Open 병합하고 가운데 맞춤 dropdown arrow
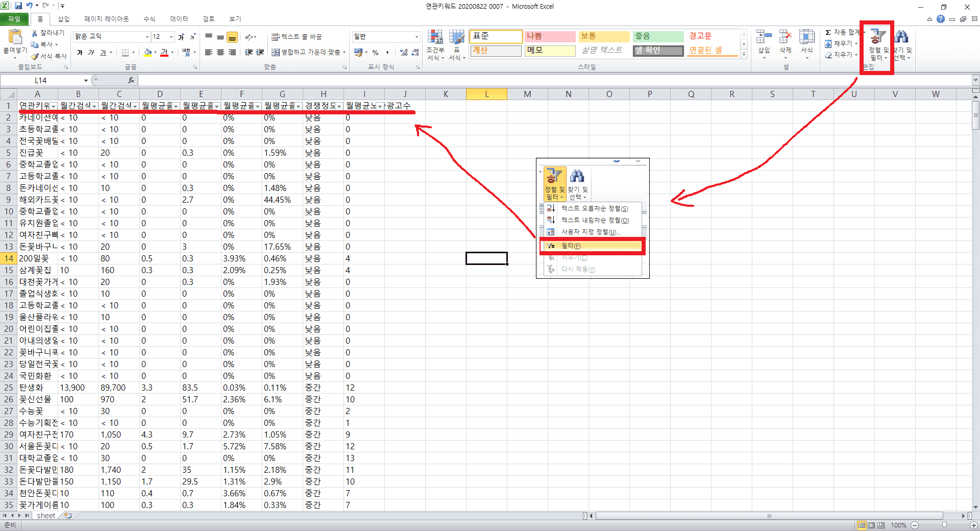Image resolution: width=980 pixels, height=531 pixels. tap(345, 52)
